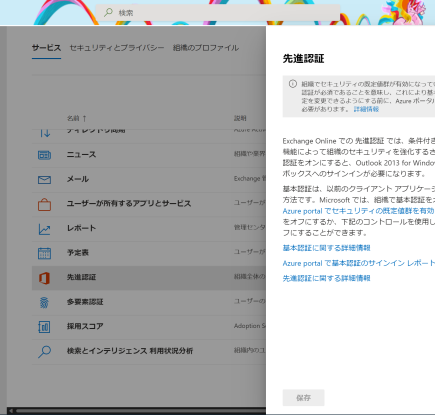Click the レポート chart icon
The height and width of the screenshot is (415, 435).
44,229
